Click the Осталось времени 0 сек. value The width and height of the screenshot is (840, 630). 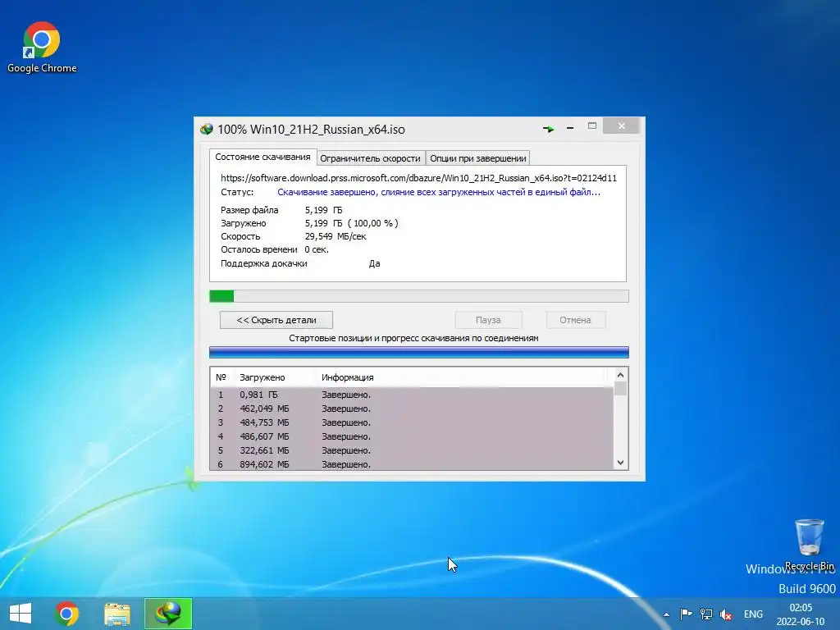[317, 249]
